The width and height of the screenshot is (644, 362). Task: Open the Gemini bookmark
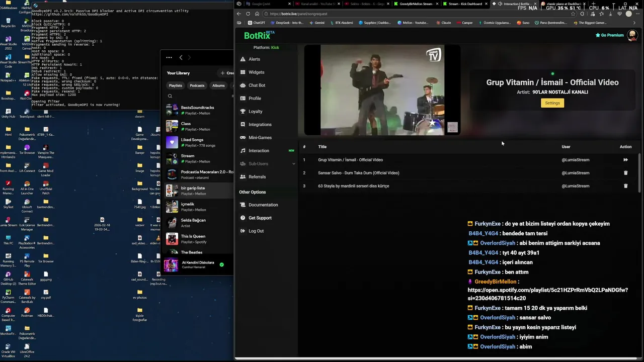[x=316, y=23]
